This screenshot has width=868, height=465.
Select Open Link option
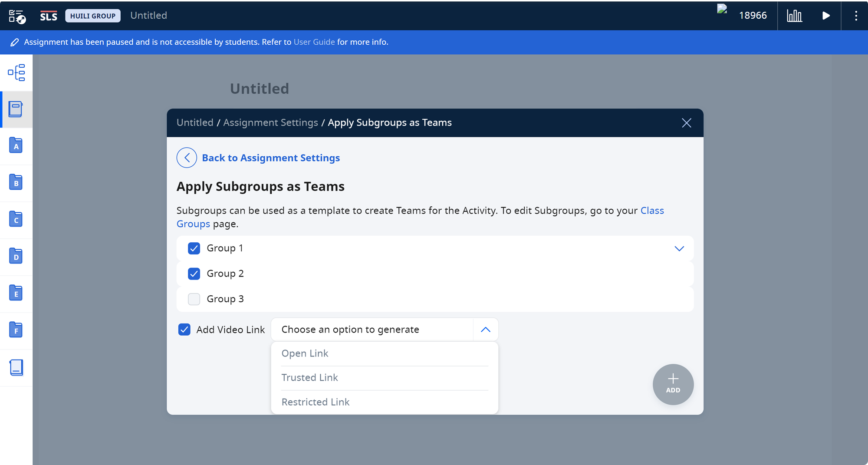click(x=385, y=353)
